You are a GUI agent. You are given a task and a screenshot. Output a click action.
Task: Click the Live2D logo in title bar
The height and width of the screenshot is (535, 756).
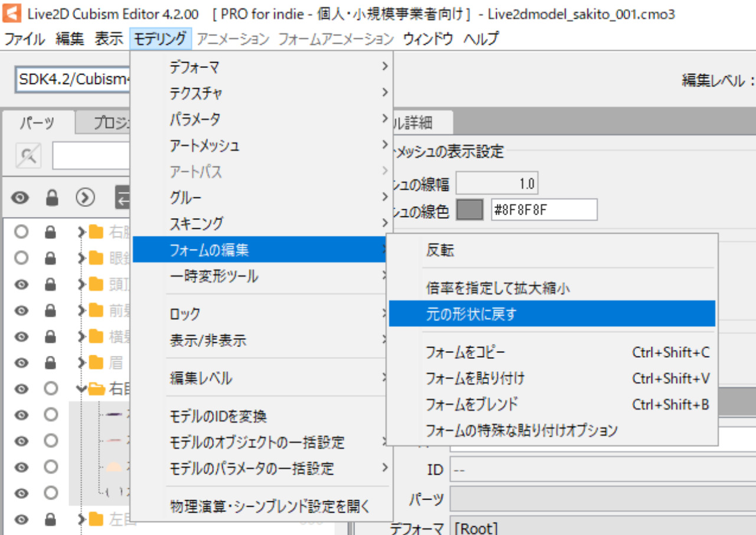tap(12, 13)
